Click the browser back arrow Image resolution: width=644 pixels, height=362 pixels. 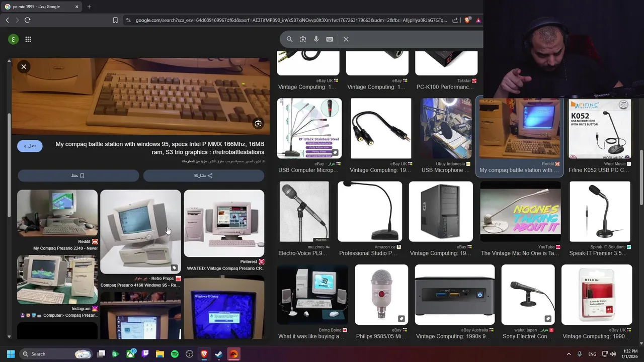pos(7,20)
